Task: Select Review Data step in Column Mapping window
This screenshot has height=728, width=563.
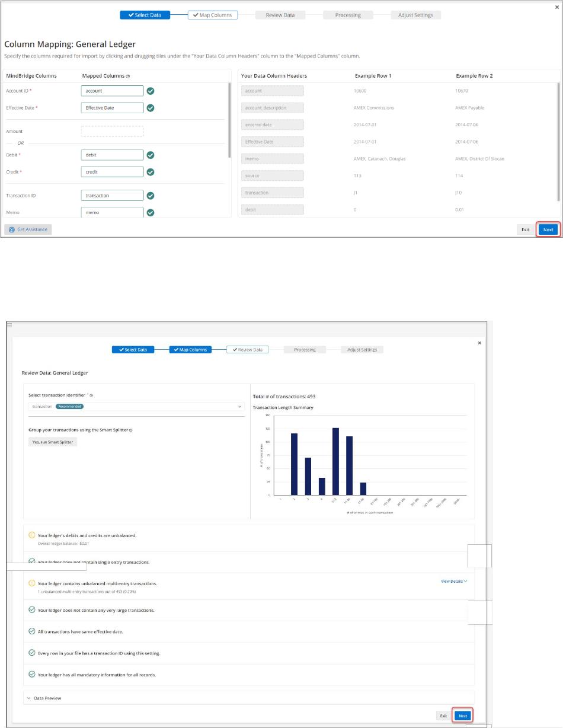Action: pos(280,15)
